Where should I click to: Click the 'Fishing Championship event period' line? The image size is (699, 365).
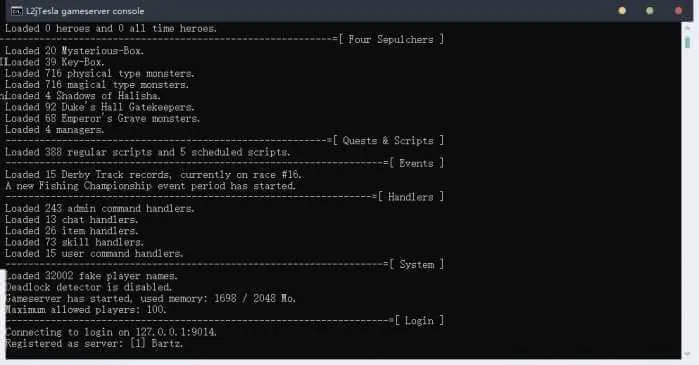pos(150,185)
